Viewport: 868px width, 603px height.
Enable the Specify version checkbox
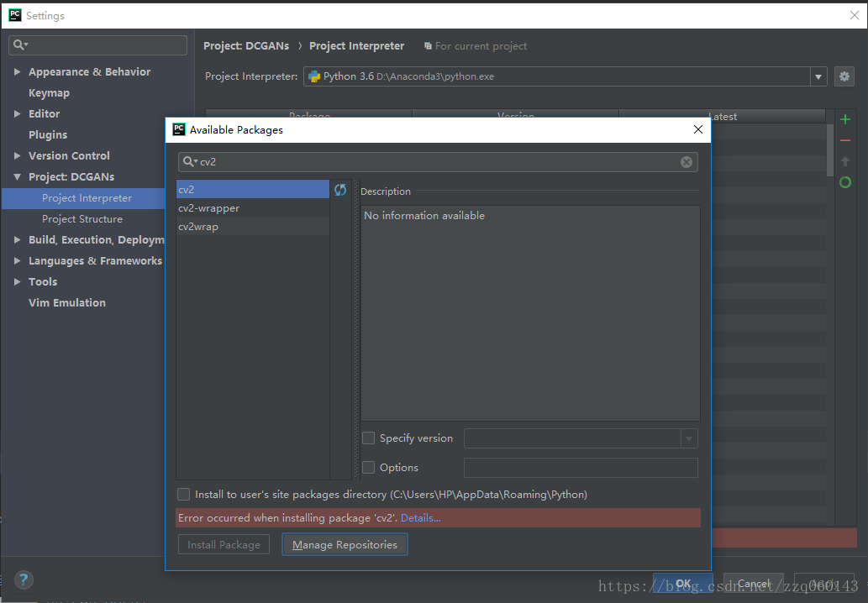[x=368, y=438]
